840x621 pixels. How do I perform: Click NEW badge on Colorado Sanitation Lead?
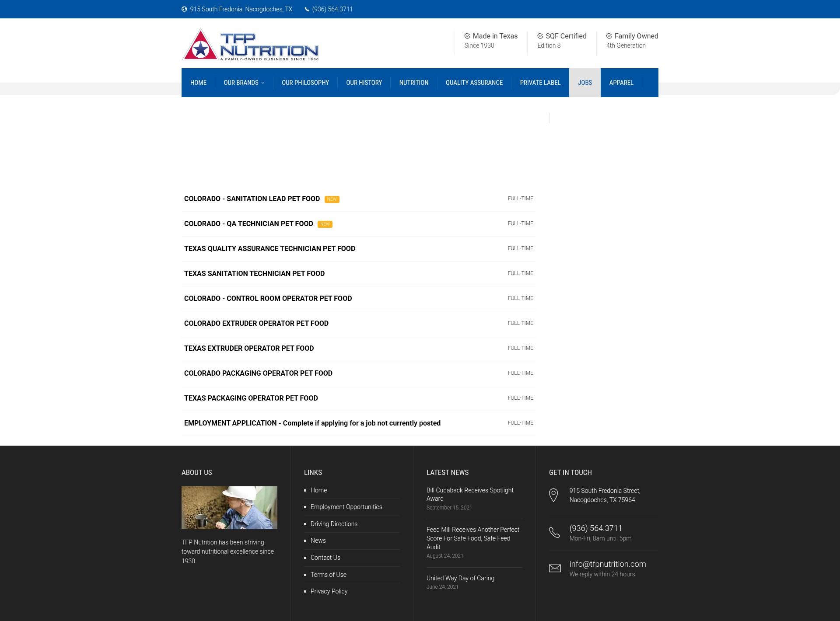click(332, 199)
